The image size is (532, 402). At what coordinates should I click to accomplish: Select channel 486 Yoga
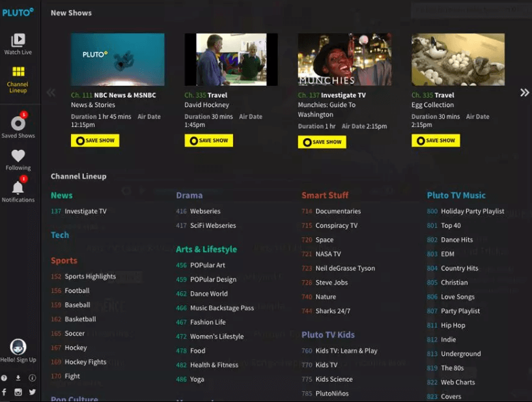pyautogui.click(x=190, y=379)
